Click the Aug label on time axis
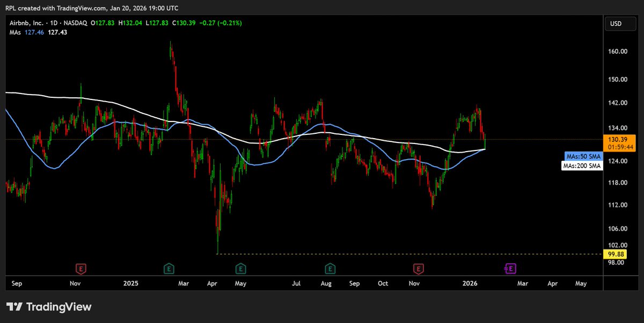Image resolution: width=644 pixels, height=323 pixels. pos(326,283)
